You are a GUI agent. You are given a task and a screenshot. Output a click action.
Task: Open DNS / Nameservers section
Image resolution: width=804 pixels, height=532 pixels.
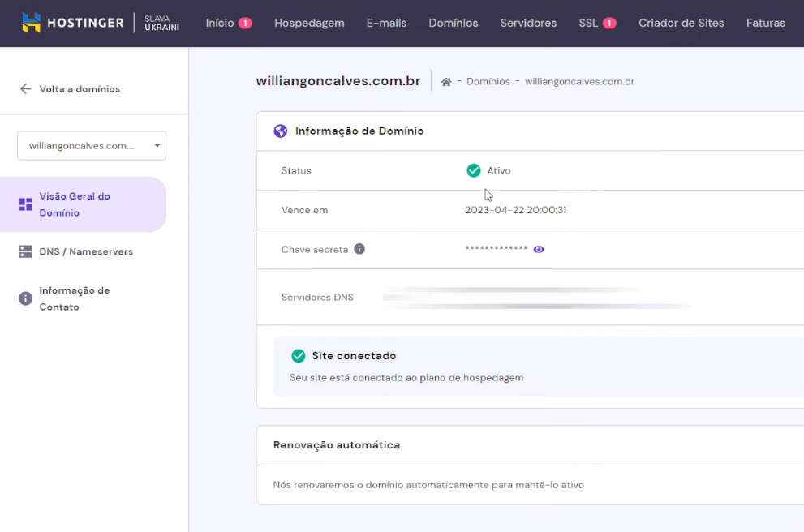(86, 251)
